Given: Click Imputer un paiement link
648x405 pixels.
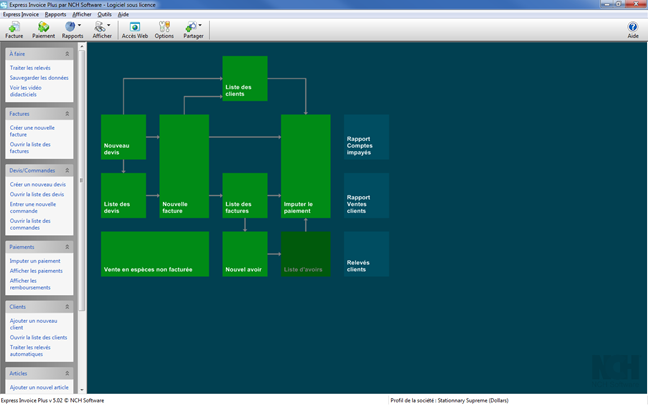Looking at the screenshot, I should click(35, 261).
